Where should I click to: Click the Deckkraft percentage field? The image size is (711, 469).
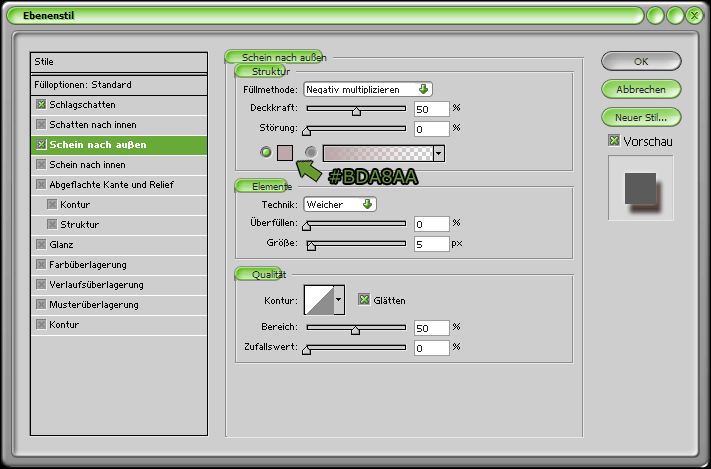[432, 109]
